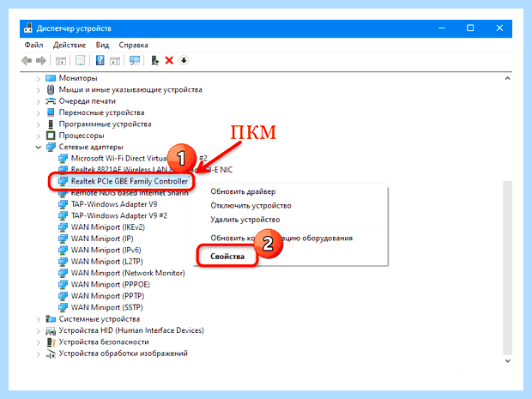Screen dimensions: 532x399
Task: Click the Процессоры category icon
Action: (x=51, y=136)
